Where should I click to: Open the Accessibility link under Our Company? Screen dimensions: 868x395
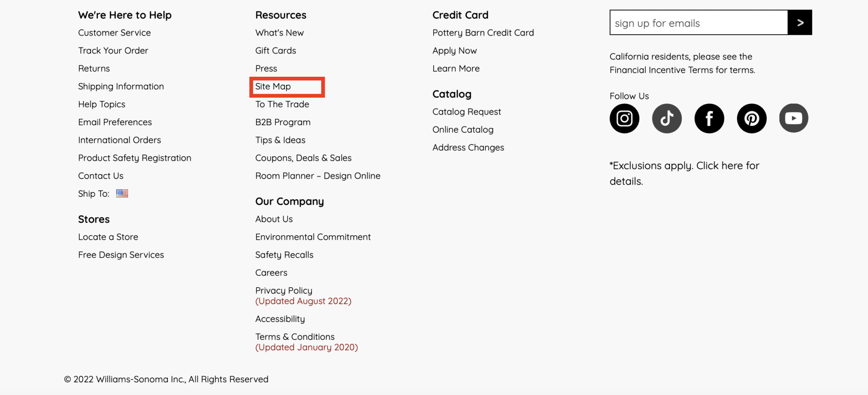pyautogui.click(x=280, y=318)
